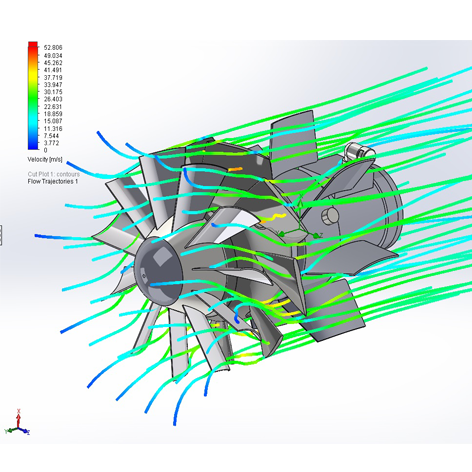Click the panel handle at the left window edge
The width and height of the screenshot is (472, 472).
point(1,235)
